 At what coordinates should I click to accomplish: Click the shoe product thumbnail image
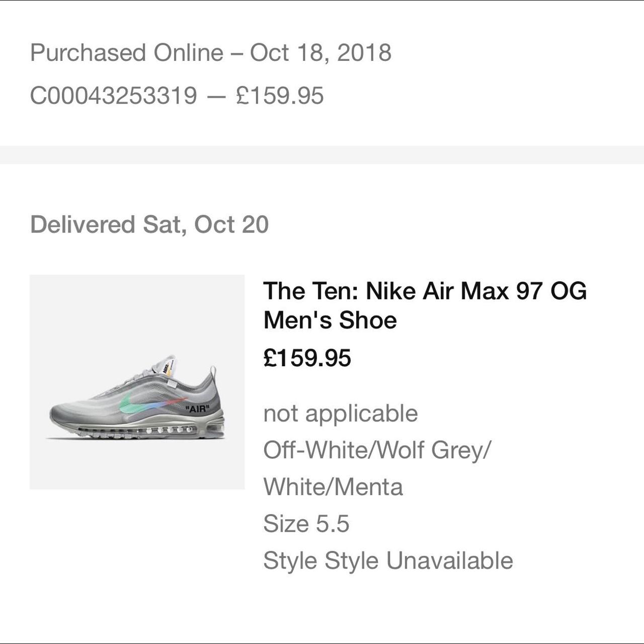click(x=137, y=382)
